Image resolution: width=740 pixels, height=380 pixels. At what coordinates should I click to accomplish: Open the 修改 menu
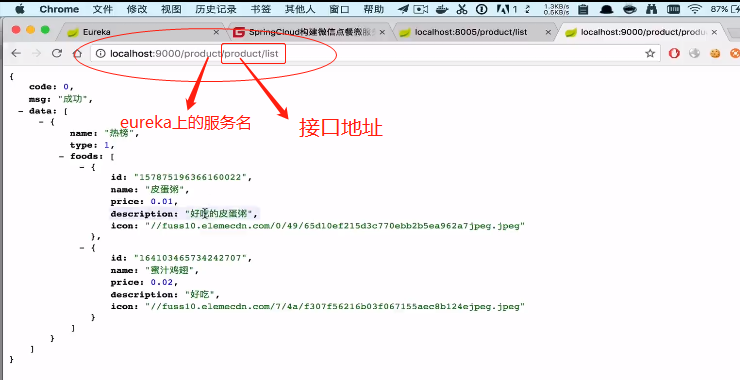tap(137, 8)
